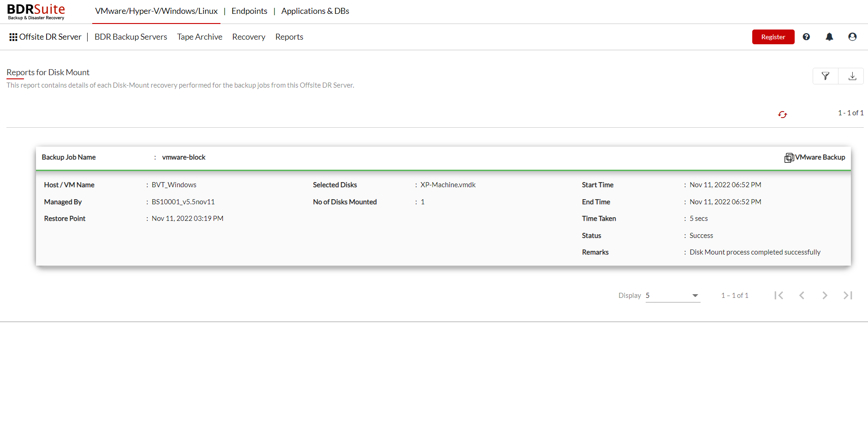Image resolution: width=868 pixels, height=421 pixels.
Task: Open the BDR Backup Servers menu
Action: [131, 37]
